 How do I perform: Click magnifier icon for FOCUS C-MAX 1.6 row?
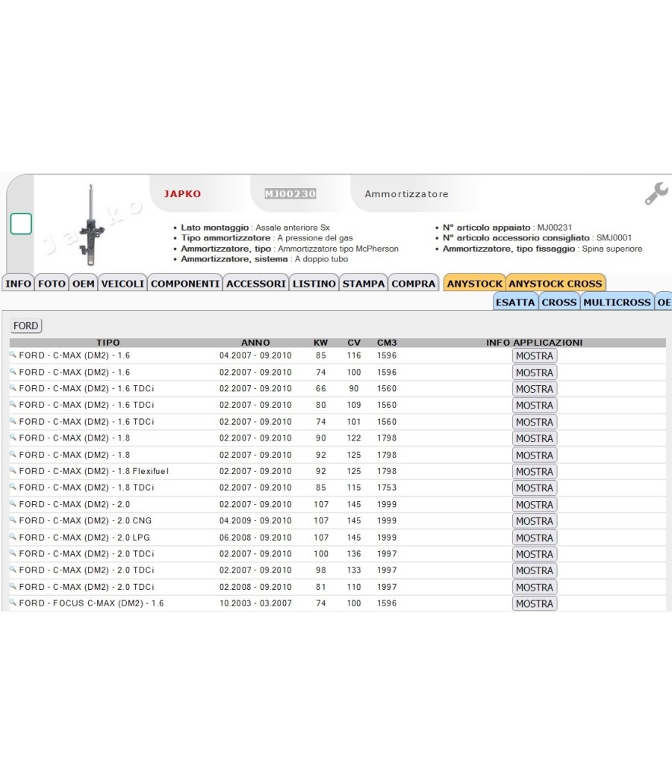click(x=13, y=603)
